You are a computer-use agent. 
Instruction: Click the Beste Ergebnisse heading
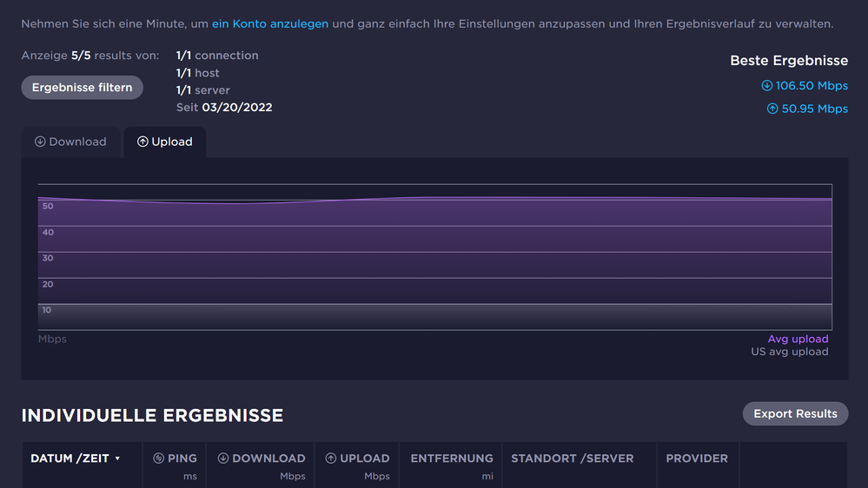point(789,60)
